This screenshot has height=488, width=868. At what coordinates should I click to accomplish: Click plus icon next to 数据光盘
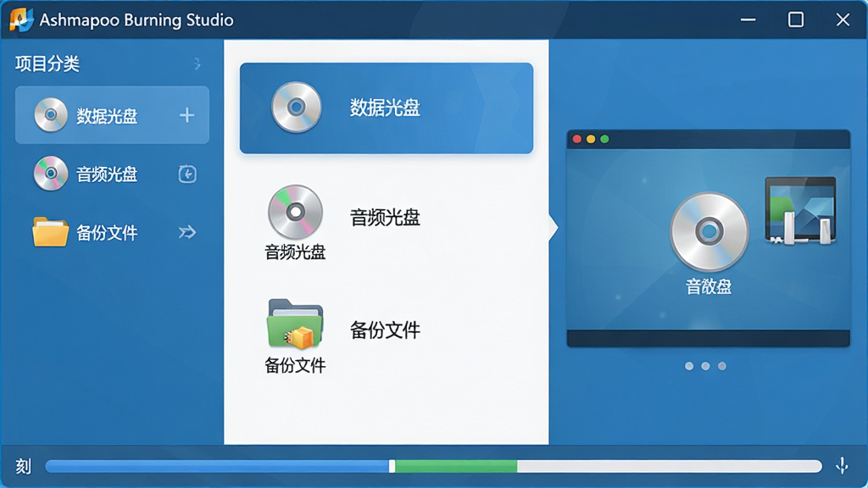(187, 115)
